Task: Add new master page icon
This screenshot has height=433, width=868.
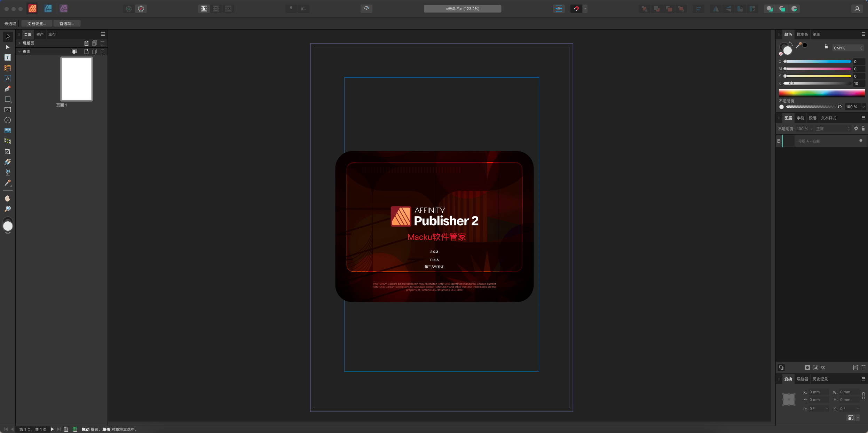Action: tap(86, 43)
